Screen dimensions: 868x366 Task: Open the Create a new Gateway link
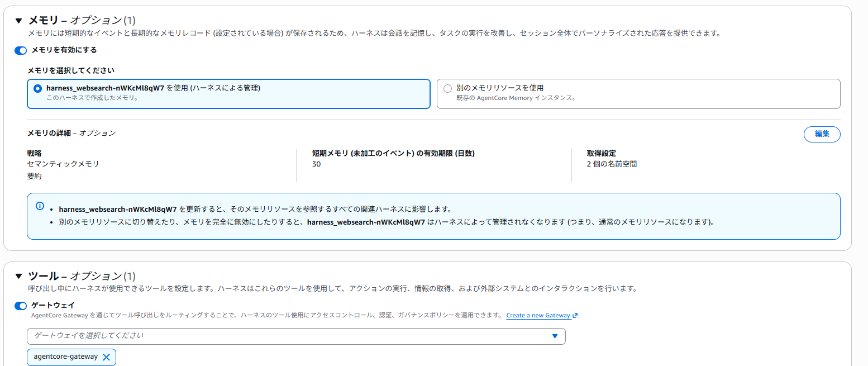pos(538,316)
